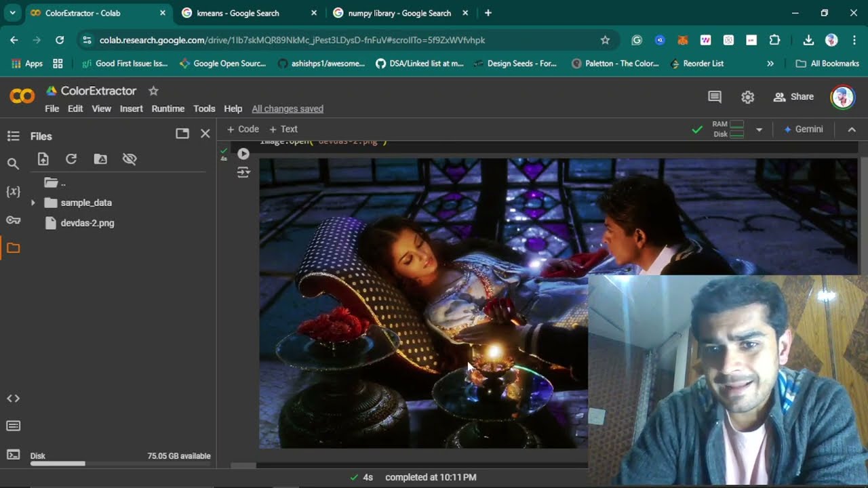Click the Colab CO logo

(x=22, y=96)
